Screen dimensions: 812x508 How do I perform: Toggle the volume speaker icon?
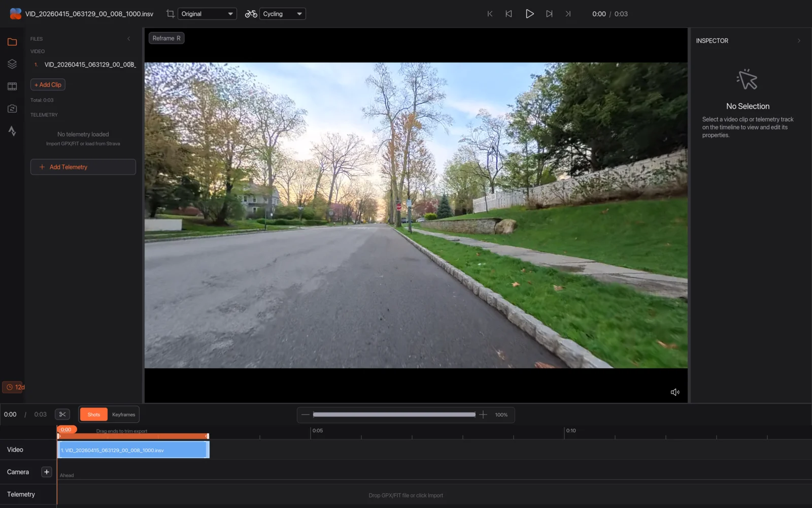[x=675, y=392]
